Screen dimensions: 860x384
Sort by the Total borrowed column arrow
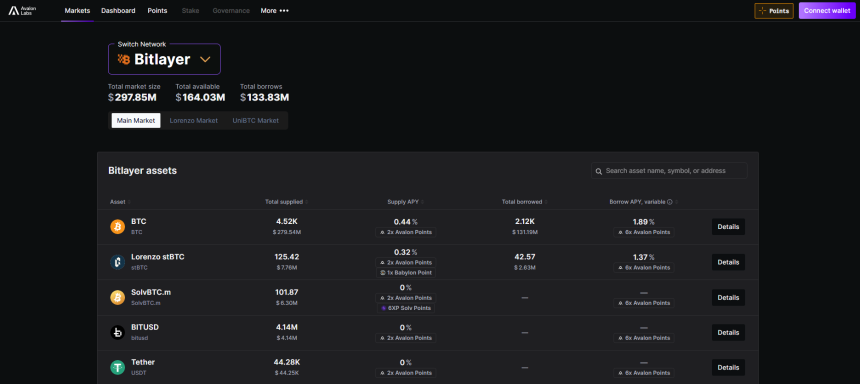[x=546, y=202]
